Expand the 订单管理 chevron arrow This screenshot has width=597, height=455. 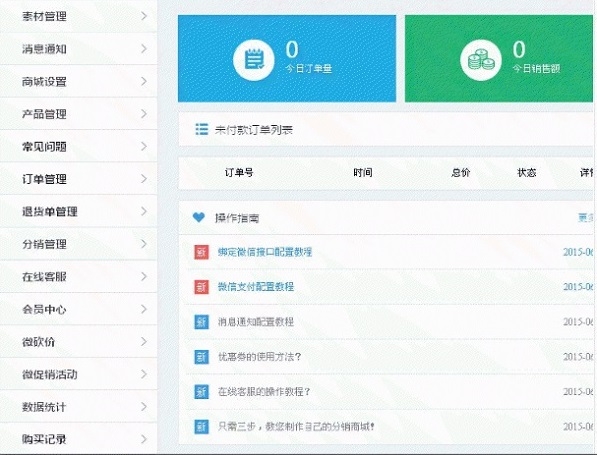click(x=144, y=179)
